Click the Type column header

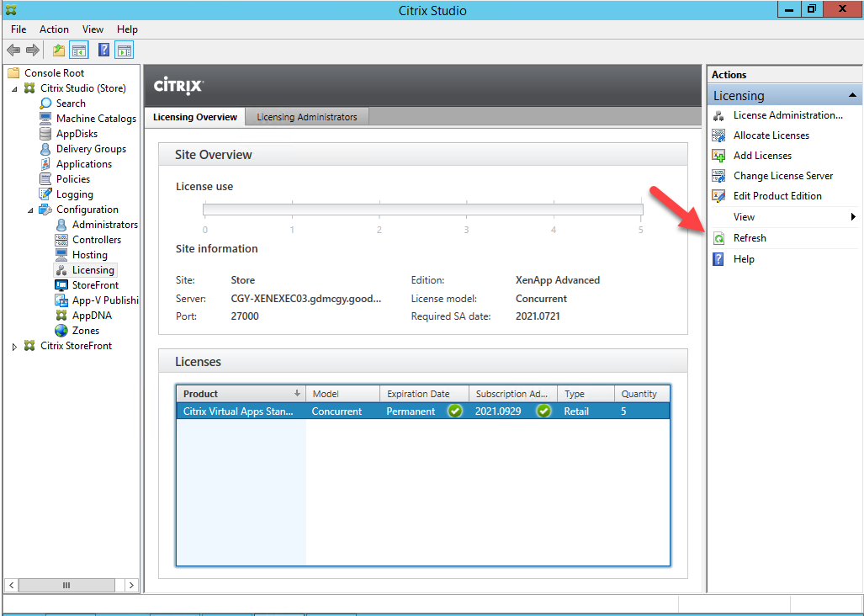(x=586, y=394)
